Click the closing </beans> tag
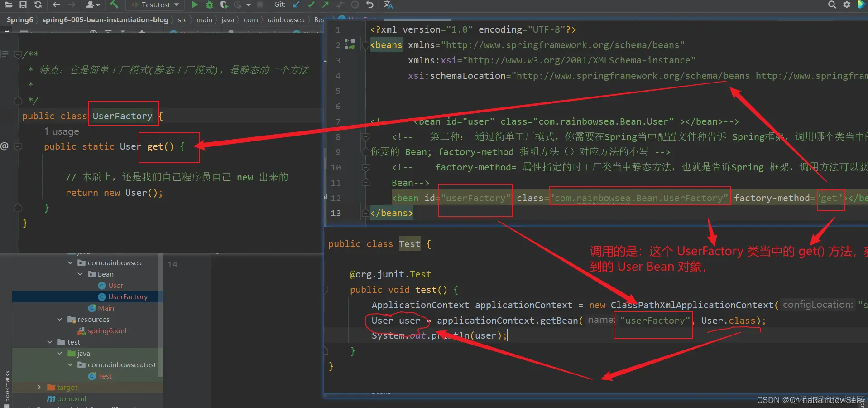This screenshot has height=408, width=868. (x=392, y=213)
